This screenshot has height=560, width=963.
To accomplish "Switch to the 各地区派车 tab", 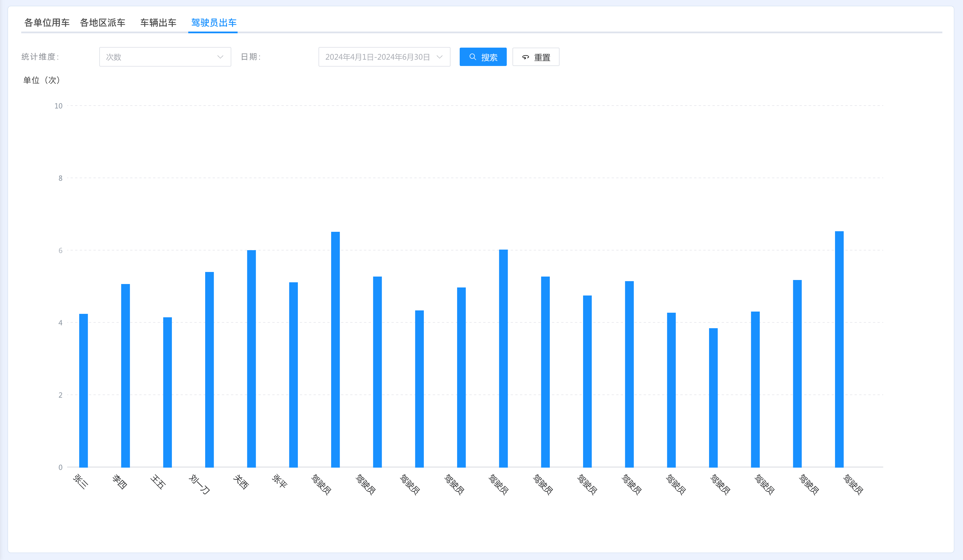I will [102, 23].
